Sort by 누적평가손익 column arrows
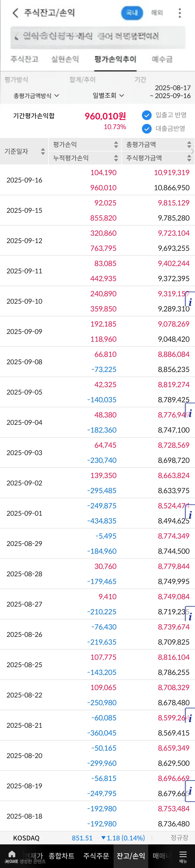The width and height of the screenshot is (195, 868). (116, 158)
